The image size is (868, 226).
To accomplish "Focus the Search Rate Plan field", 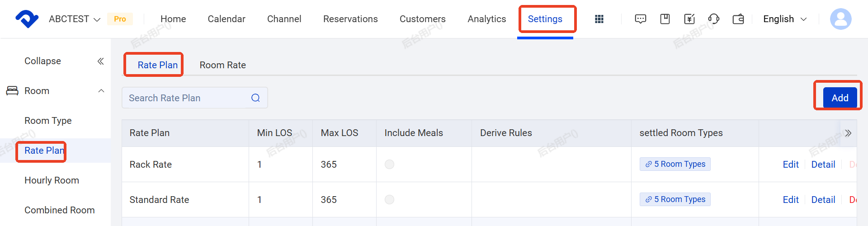I will click(x=195, y=98).
